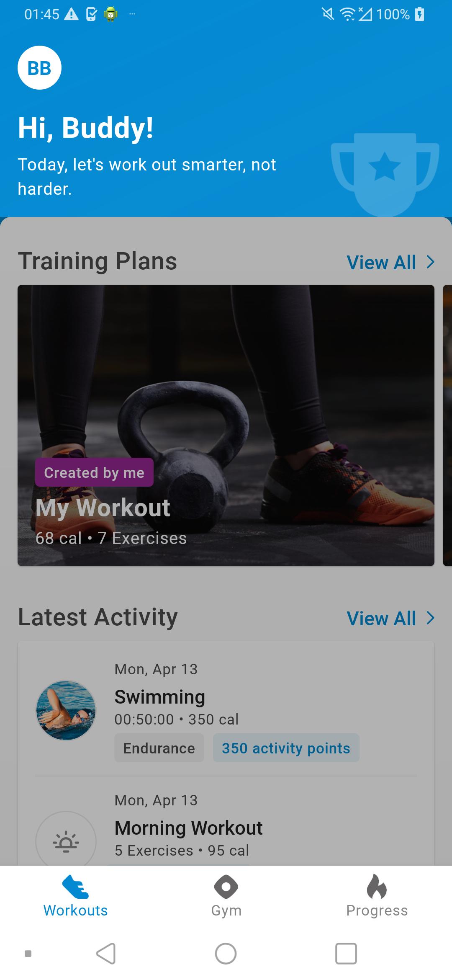This screenshot has width=452, height=980.
Task: View all Latest Activity entries
Action: (x=381, y=619)
